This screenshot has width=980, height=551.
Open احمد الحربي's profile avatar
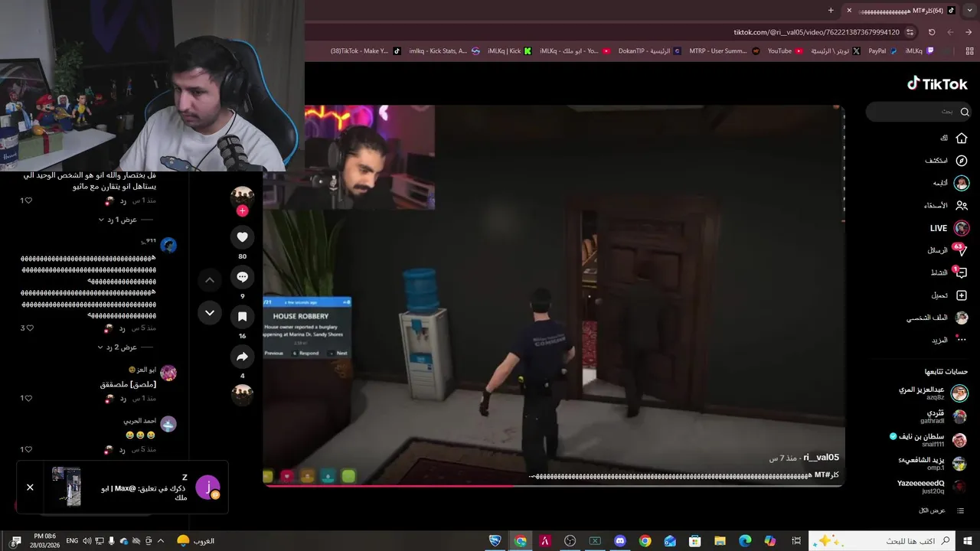(168, 424)
